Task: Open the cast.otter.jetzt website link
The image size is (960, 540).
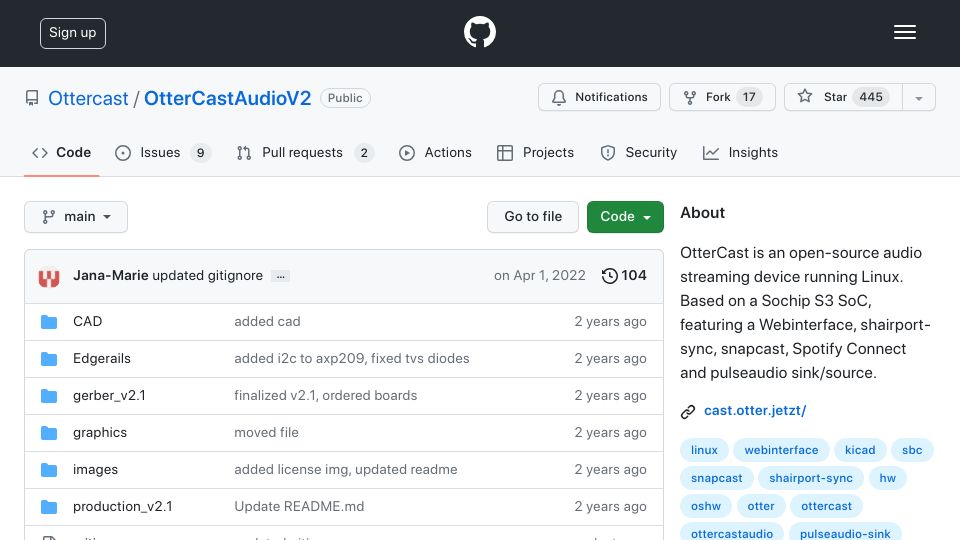Action: [x=755, y=410]
